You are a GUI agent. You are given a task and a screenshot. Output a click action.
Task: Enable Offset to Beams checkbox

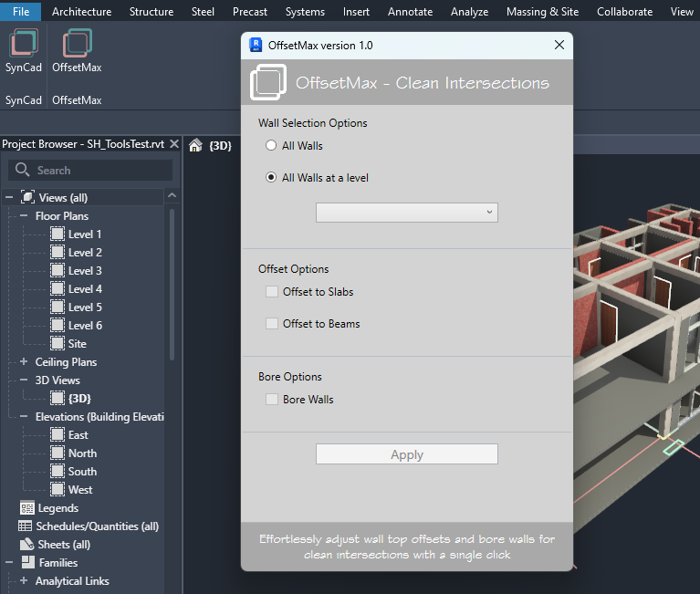click(x=272, y=324)
